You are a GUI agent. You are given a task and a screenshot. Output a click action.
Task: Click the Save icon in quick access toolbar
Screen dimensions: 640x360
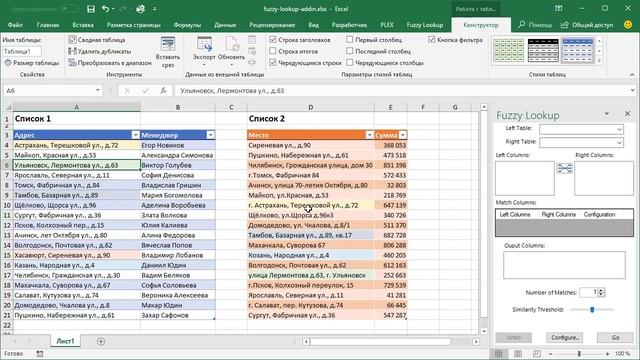[x=91, y=9]
